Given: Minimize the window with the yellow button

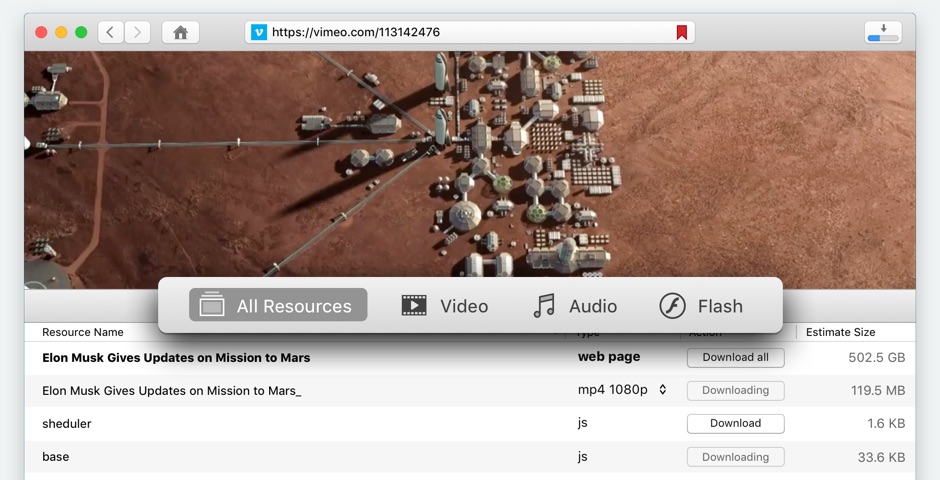Looking at the screenshot, I should [x=61, y=32].
